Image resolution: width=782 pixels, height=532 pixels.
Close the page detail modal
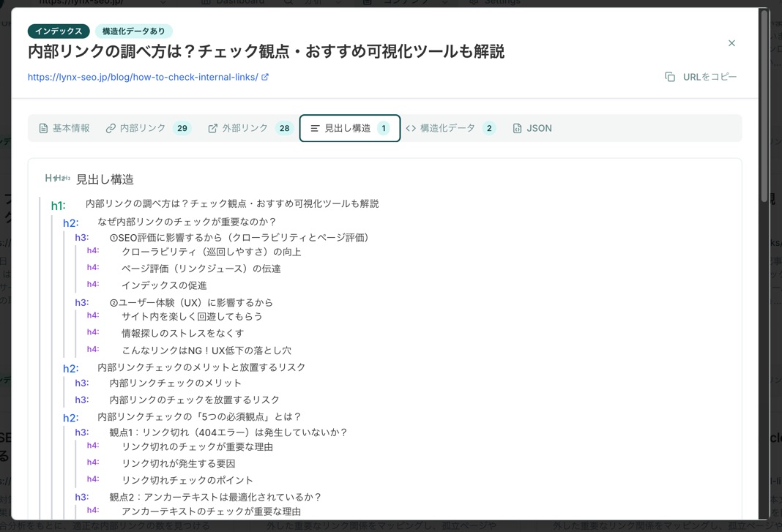[731, 43]
